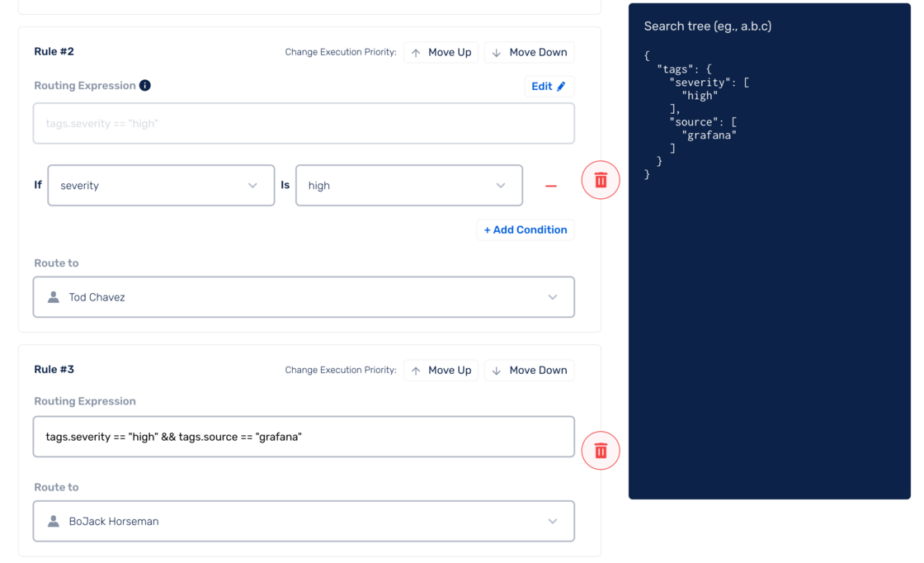Click the Rule #3 routing expression field
The width and height of the screenshot is (924, 563).
304,437
